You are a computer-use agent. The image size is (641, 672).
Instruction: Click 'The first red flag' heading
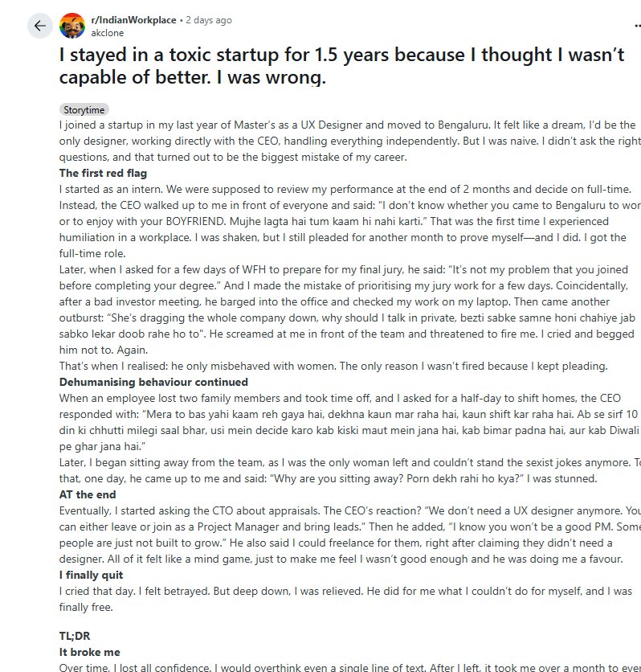coord(103,173)
